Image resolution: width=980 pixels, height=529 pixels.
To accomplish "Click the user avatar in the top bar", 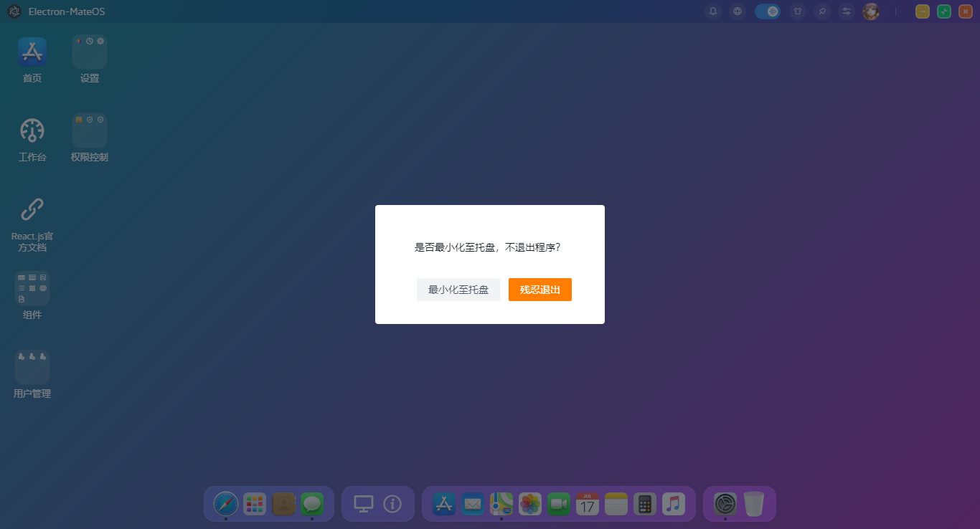I will tap(871, 11).
